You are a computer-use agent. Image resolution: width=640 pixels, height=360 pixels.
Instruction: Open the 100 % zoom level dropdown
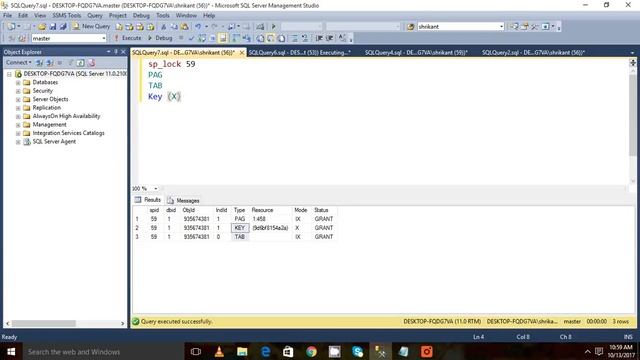pos(156,189)
